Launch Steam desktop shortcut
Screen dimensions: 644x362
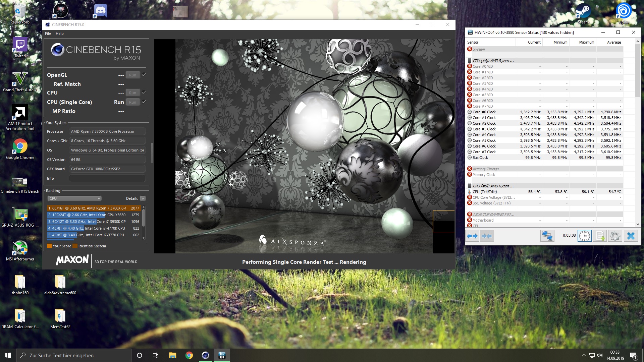tap(583, 13)
